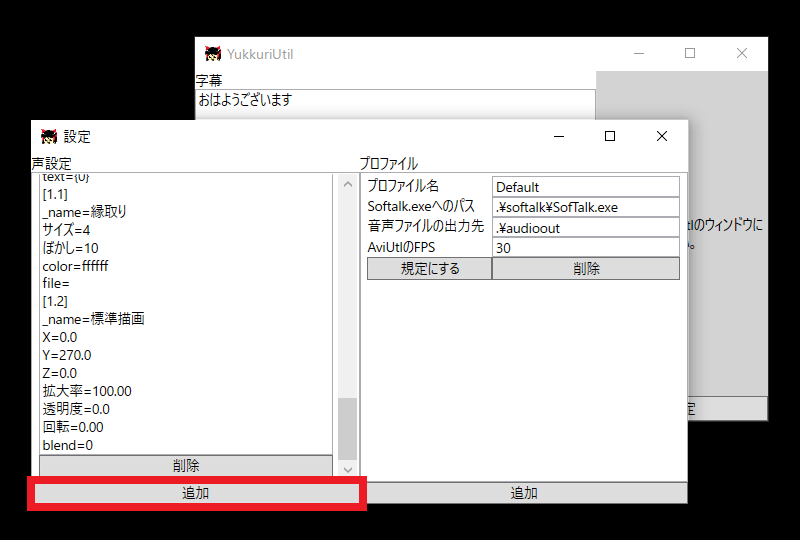Close the 設定 window
The width and height of the screenshot is (800, 540).
[662, 136]
